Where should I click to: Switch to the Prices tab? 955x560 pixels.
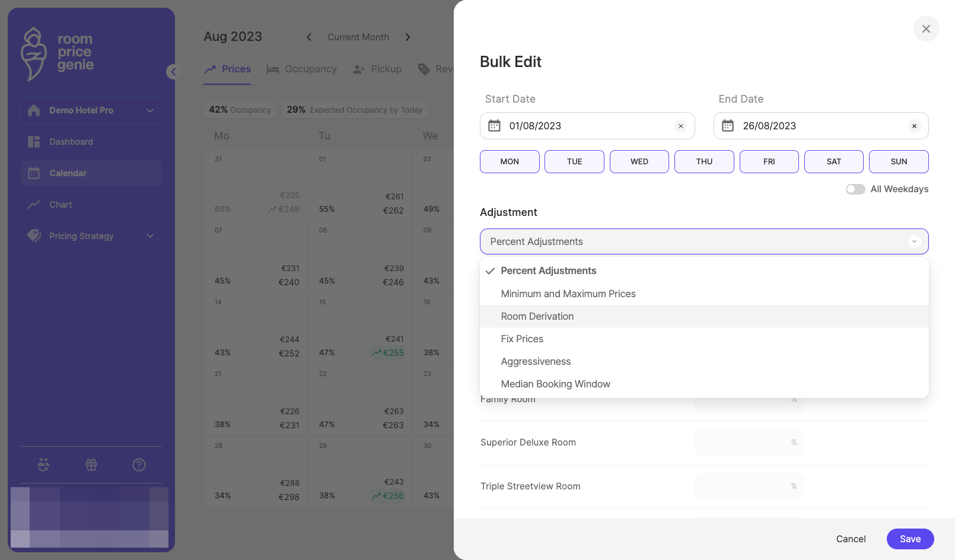click(227, 69)
